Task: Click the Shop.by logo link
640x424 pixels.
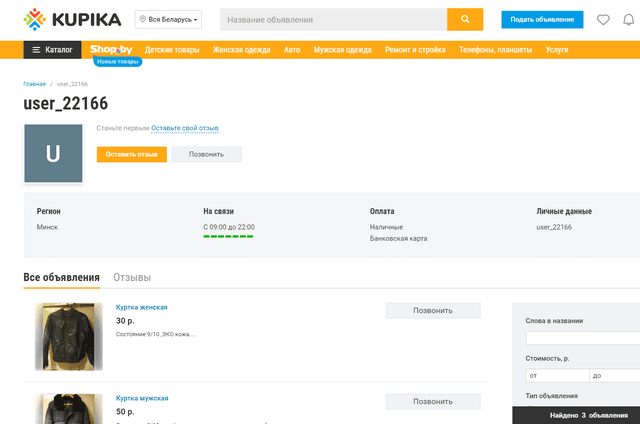Action: (x=111, y=49)
